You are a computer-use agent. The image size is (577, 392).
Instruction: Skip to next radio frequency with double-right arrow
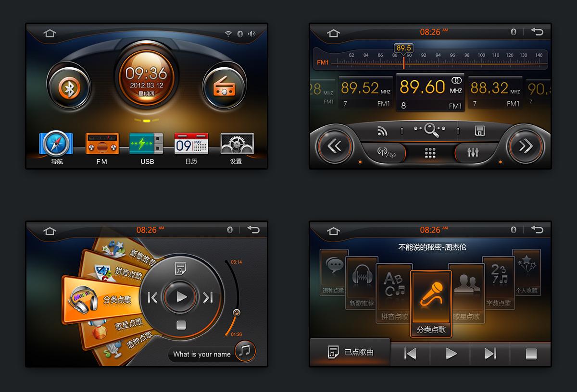[x=526, y=146]
